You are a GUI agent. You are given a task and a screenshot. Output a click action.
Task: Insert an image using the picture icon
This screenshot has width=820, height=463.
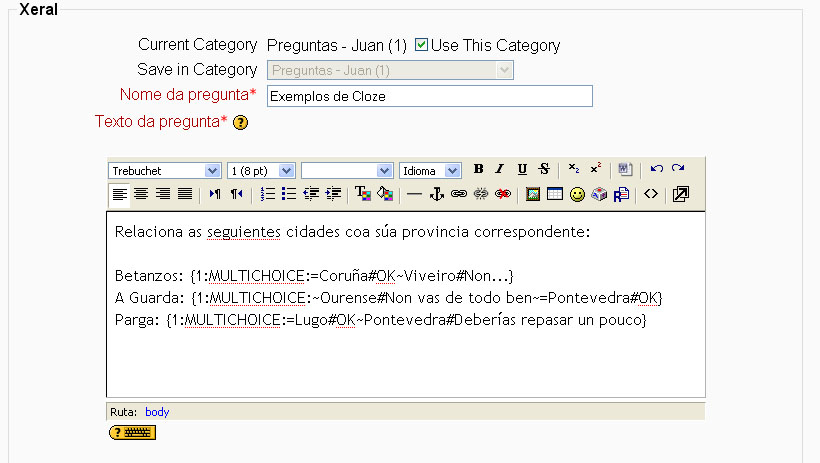click(x=533, y=194)
